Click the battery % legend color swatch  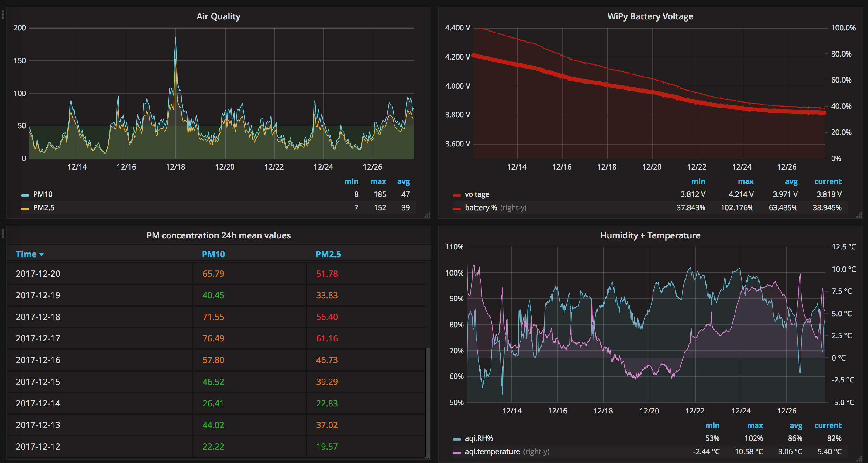457,209
